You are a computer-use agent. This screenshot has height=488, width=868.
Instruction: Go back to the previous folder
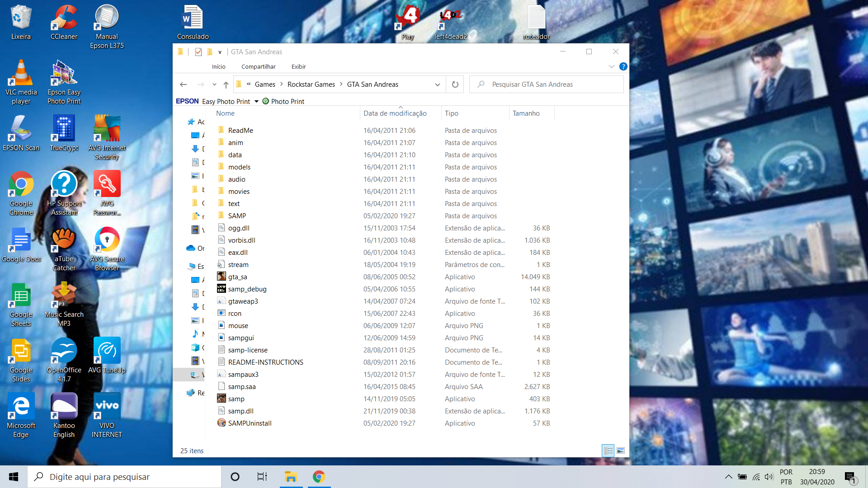click(x=183, y=84)
